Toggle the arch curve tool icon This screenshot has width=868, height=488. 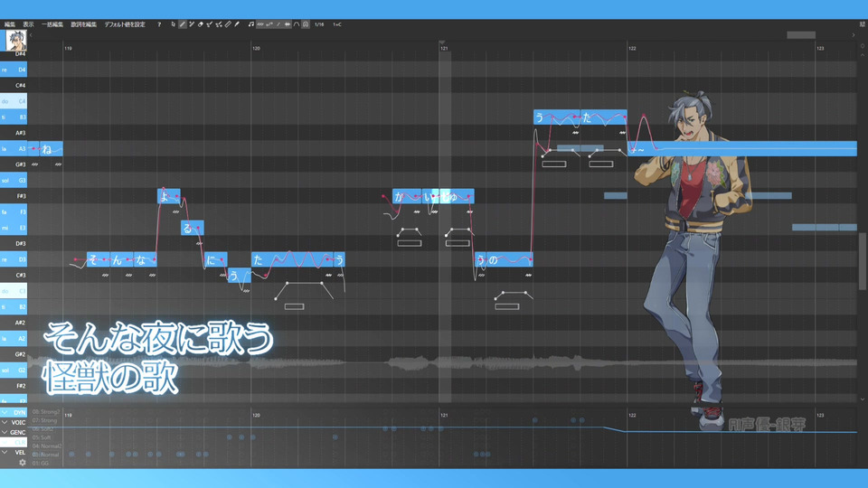point(297,24)
